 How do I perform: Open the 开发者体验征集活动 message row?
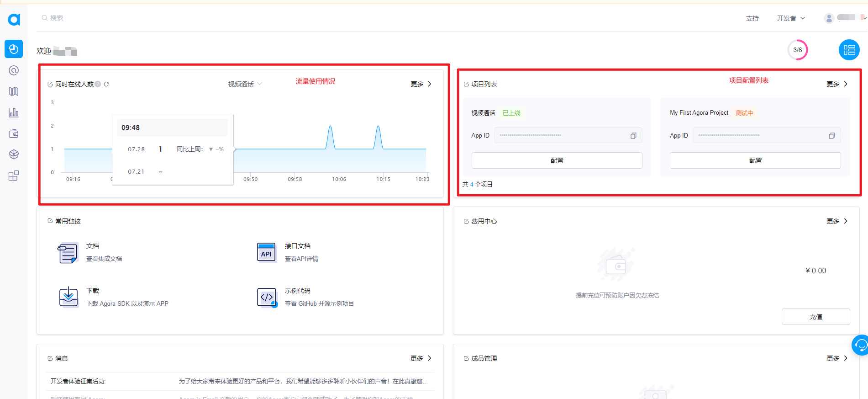pos(240,381)
